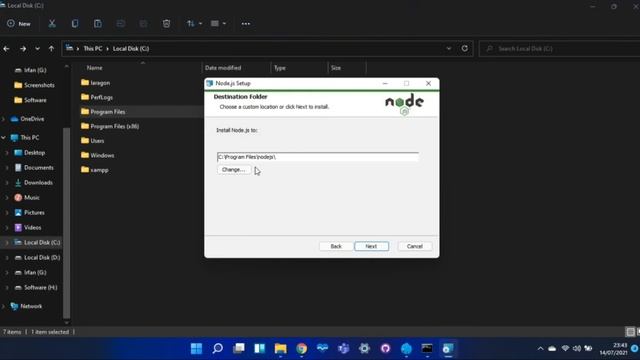Sort by the Size column header
640x360 pixels.
(336, 68)
